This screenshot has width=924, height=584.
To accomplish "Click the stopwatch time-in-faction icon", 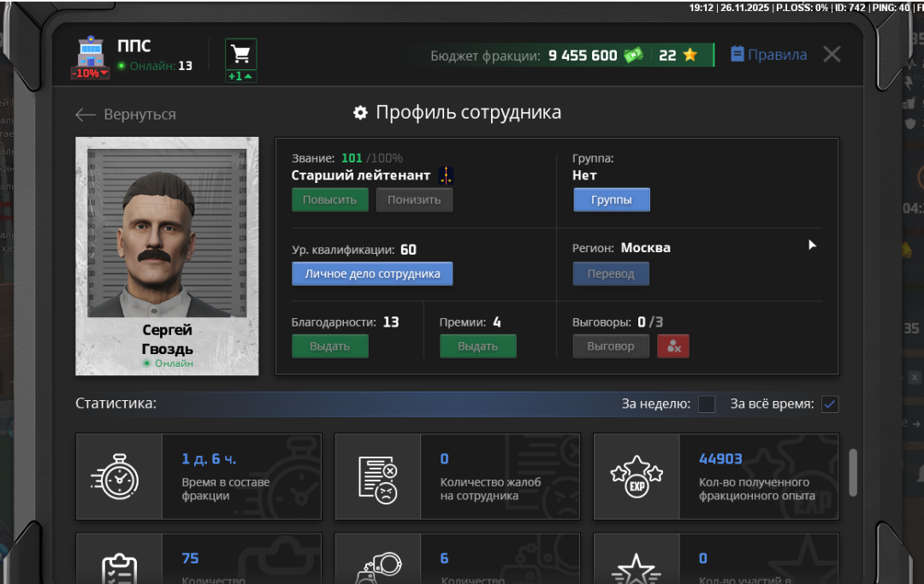I will (119, 477).
